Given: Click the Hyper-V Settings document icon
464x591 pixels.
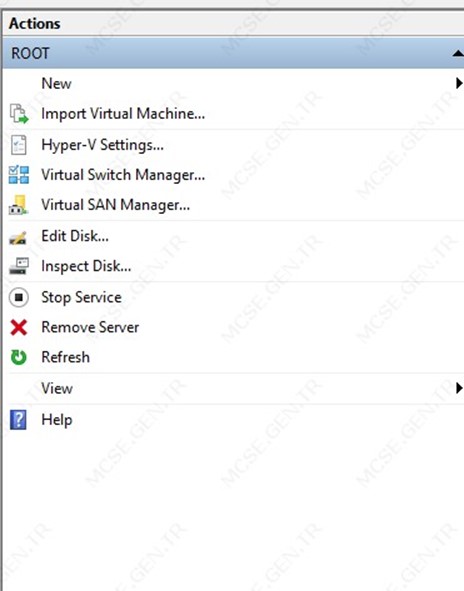Looking at the screenshot, I should 18,145.
